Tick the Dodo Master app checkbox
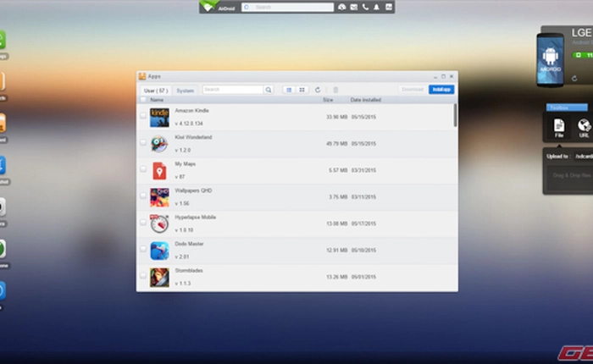This screenshot has width=593, height=364. (x=143, y=249)
